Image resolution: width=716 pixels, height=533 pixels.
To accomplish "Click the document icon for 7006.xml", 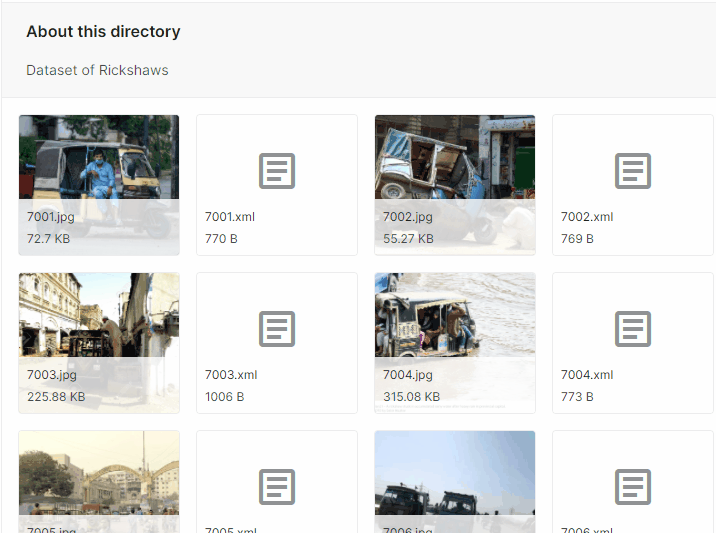I will click(x=633, y=487).
